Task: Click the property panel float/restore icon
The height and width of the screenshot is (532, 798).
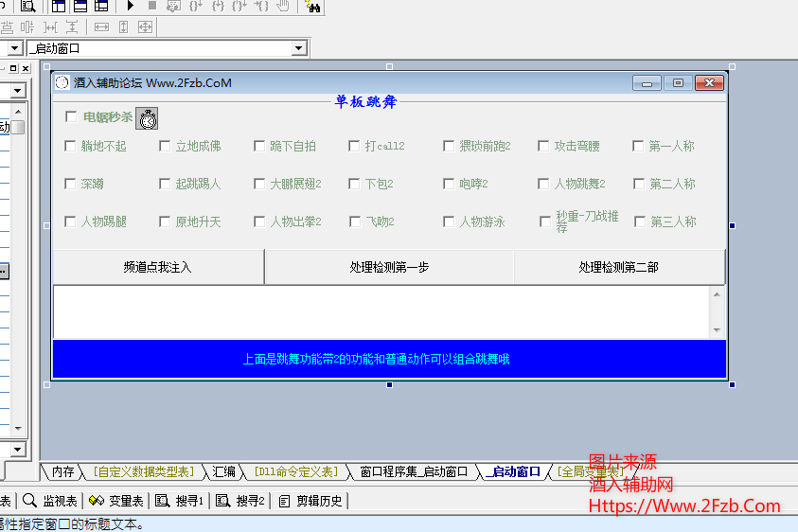Action: coord(14,68)
